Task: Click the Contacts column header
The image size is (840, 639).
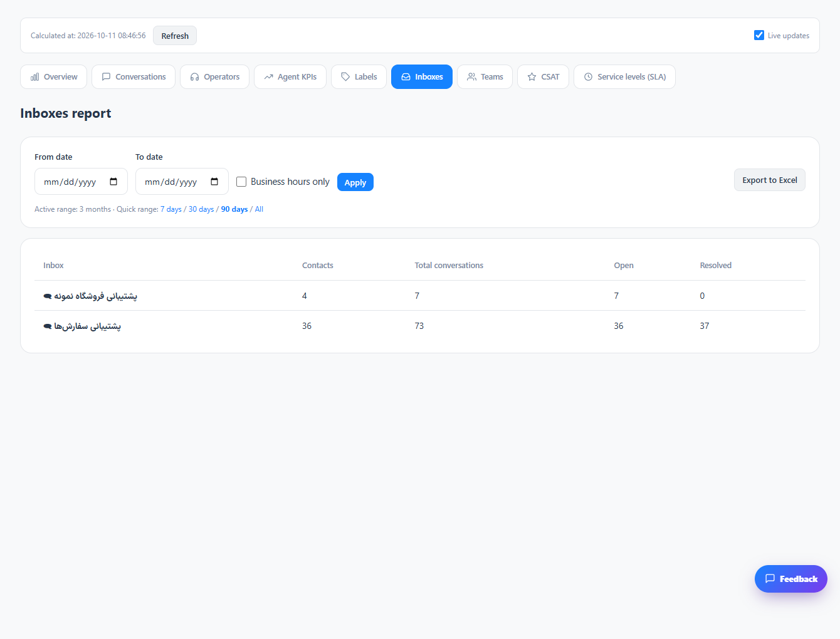Action: pyautogui.click(x=318, y=266)
